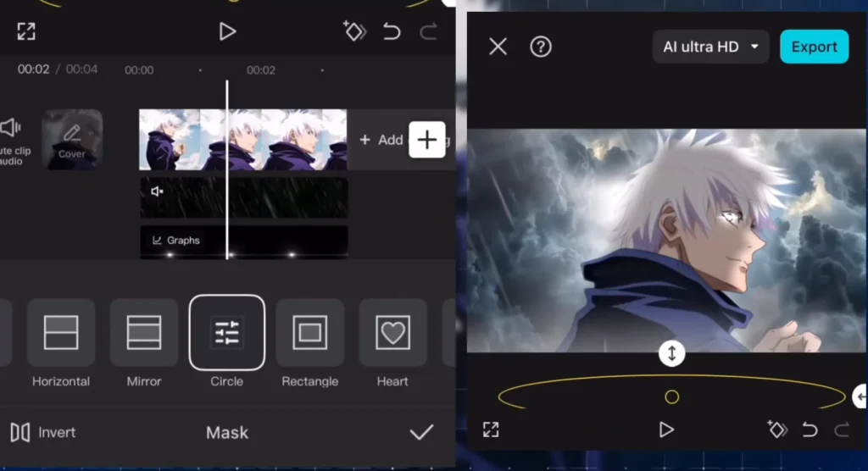Click the white timeline playhead

coord(227,169)
